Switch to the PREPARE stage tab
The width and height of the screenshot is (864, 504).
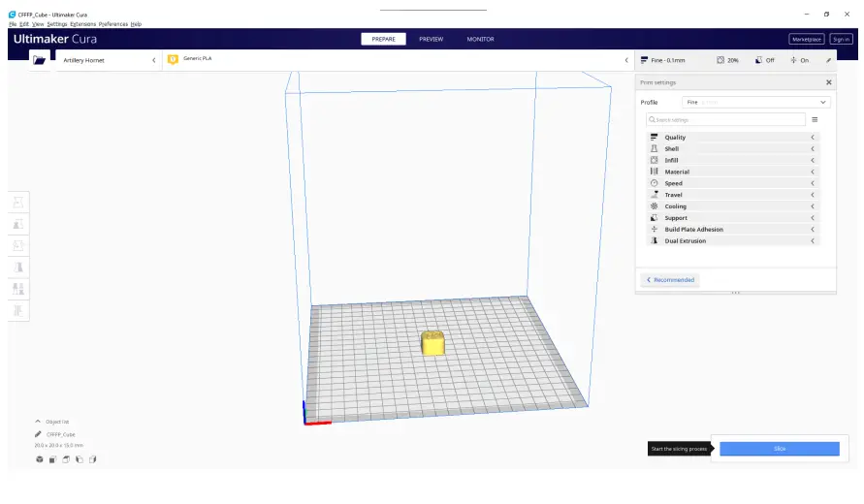coord(383,39)
